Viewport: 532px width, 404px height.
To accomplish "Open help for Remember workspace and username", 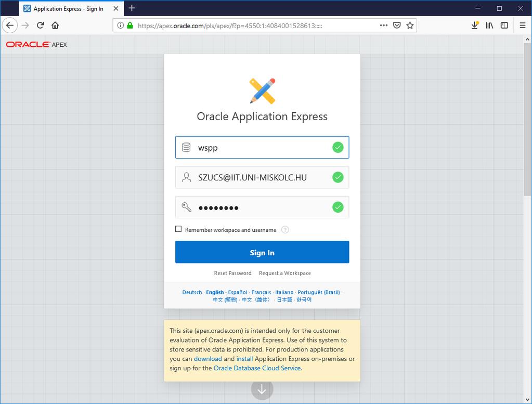I will [x=285, y=230].
